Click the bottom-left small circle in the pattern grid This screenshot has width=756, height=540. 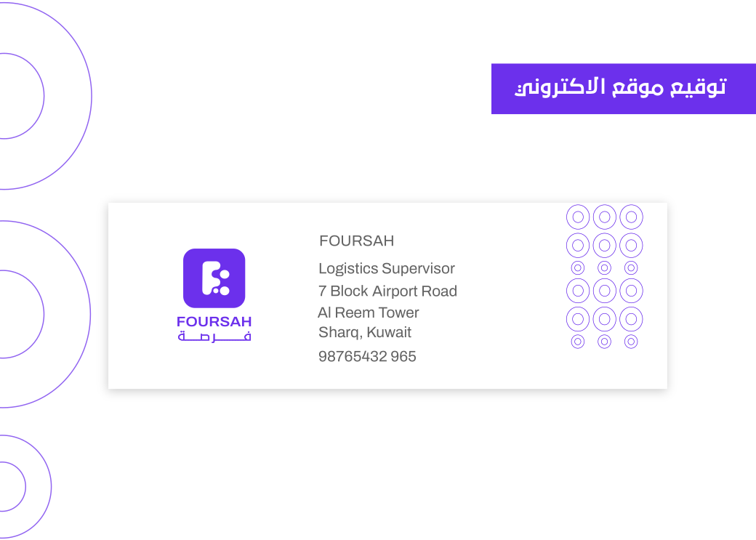click(x=578, y=341)
